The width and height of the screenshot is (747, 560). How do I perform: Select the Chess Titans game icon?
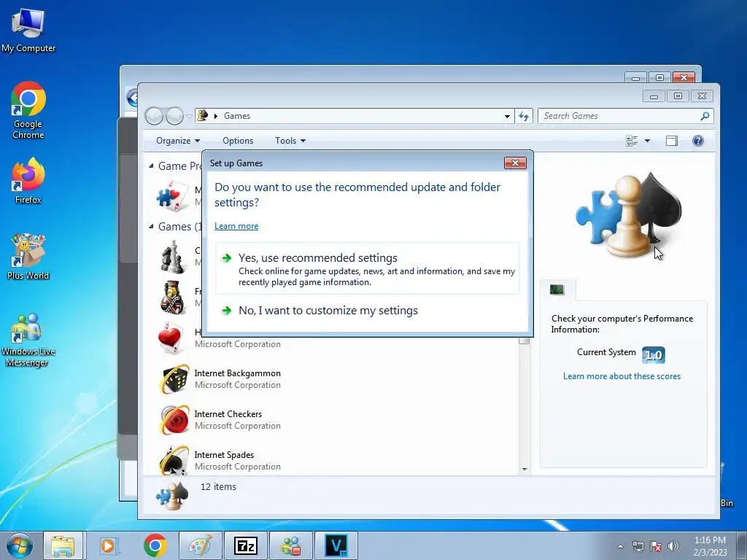point(172,257)
